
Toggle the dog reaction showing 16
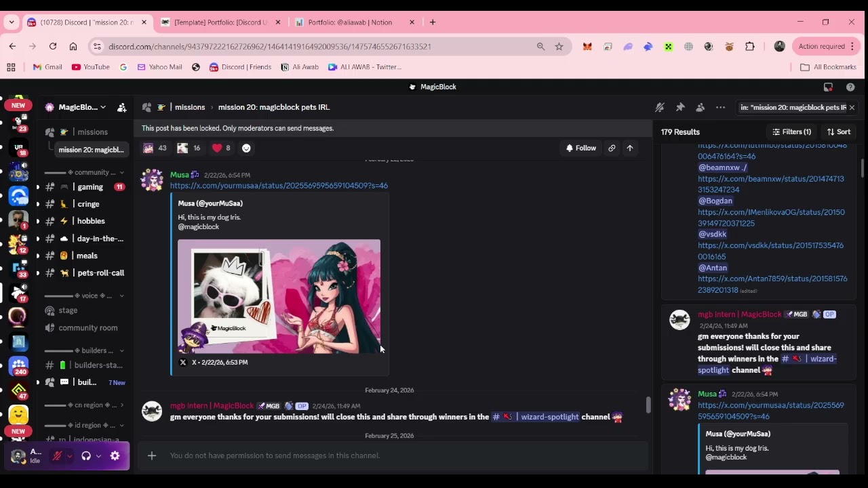pos(189,148)
